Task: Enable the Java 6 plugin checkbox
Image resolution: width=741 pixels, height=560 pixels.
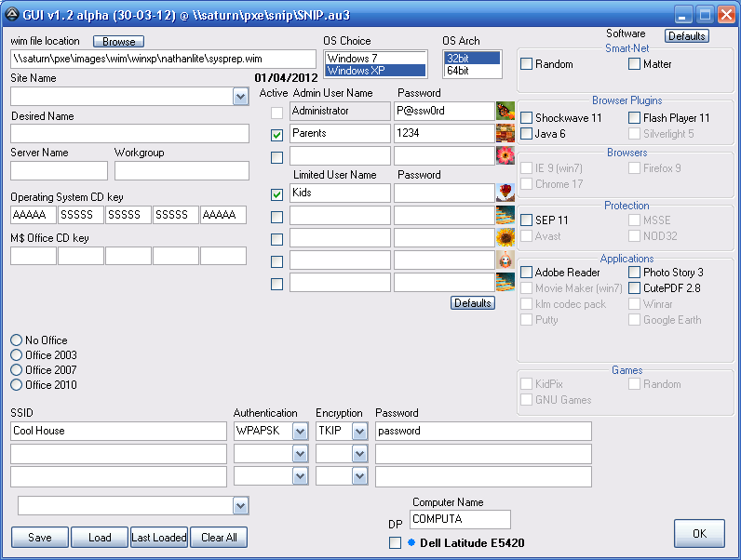Action: (x=527, y=134)
